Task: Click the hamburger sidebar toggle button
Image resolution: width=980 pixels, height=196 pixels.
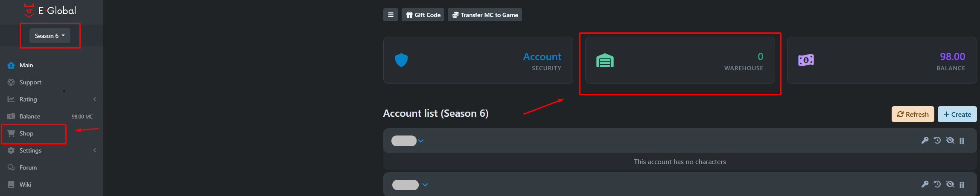Action: pos(391,15)
